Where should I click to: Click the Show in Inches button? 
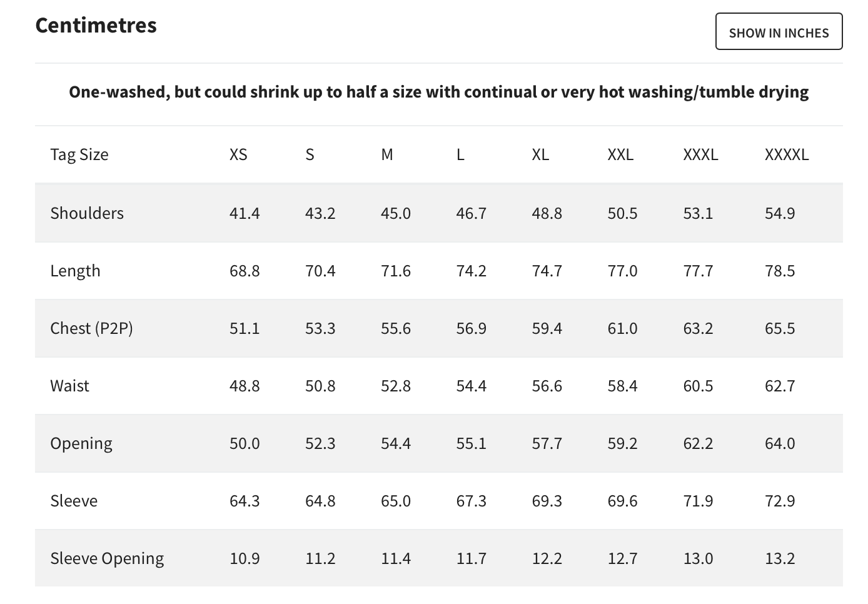click(x=779, y=32)
